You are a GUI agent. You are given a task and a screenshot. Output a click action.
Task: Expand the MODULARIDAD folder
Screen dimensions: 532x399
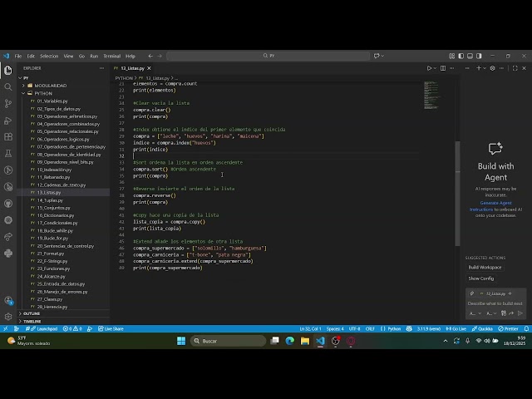pos(23,86)
